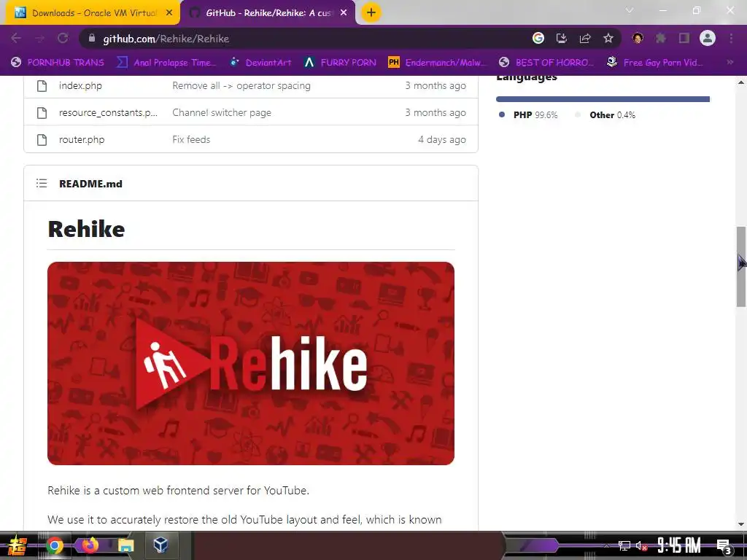Open the extensions puzzle icon
This screenshot has height=560, width=747.
tap(661, 38)
